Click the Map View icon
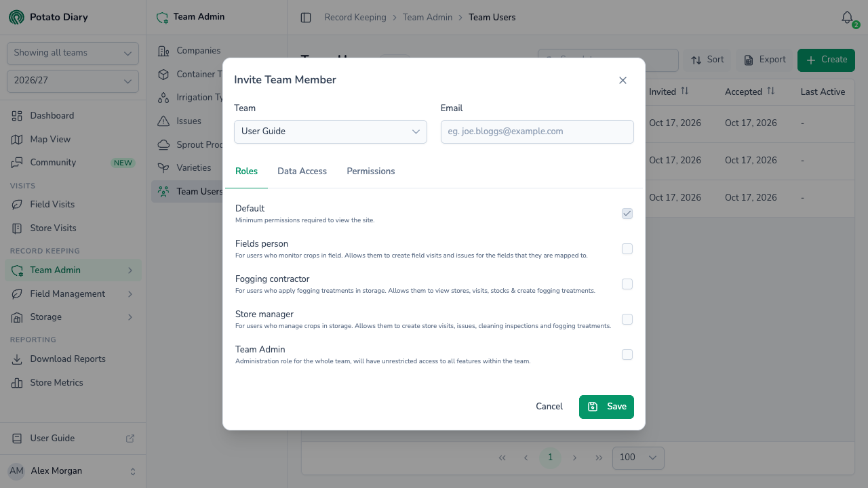Screen dimensions: 868x488 [18, 140]
